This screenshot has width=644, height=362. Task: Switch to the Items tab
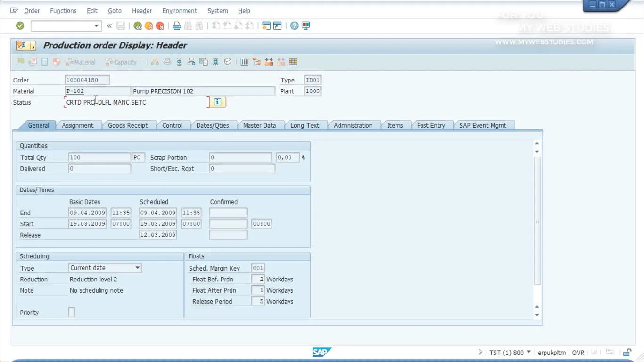395,125
